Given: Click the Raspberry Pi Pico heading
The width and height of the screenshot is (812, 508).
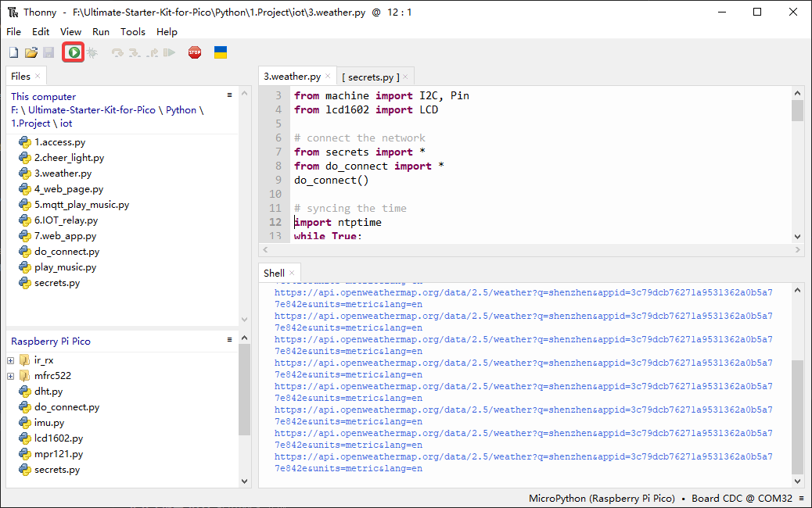Looking at the screenshot, I should tap(51, 341).
